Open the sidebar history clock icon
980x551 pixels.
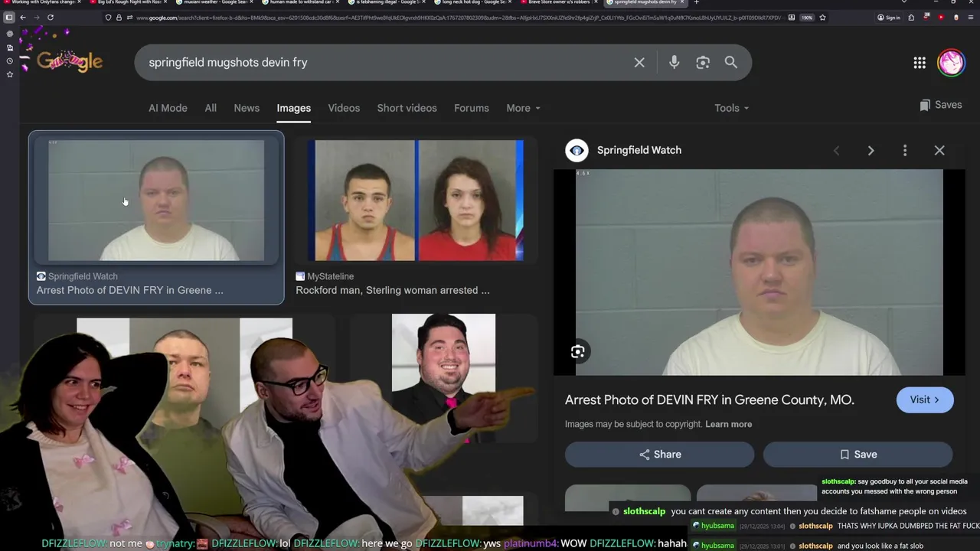[9, 60]
